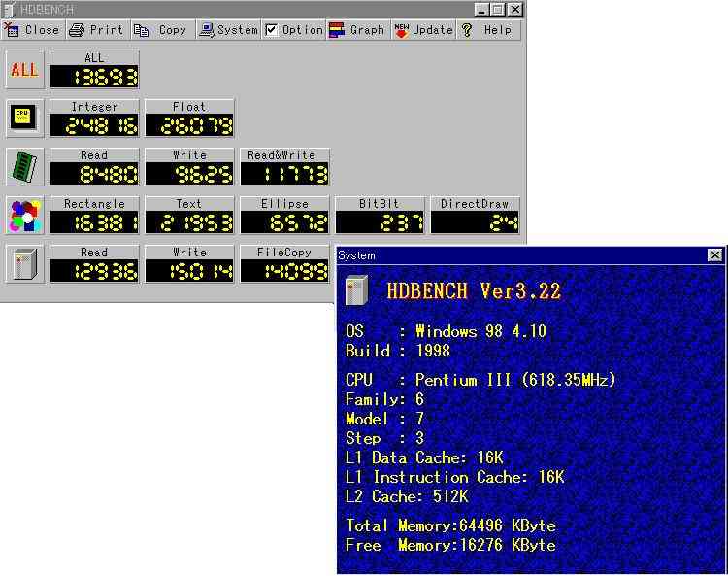Viewport: 728px width, 576px height.
Task: Click the Rectangle score panel
Action: [94, 216]
